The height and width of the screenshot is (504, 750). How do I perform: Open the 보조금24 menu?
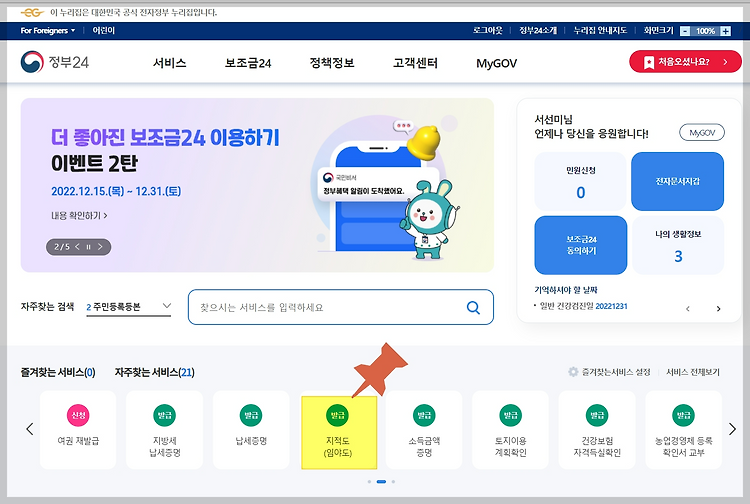pyautogui.click(x=248, y=63)
